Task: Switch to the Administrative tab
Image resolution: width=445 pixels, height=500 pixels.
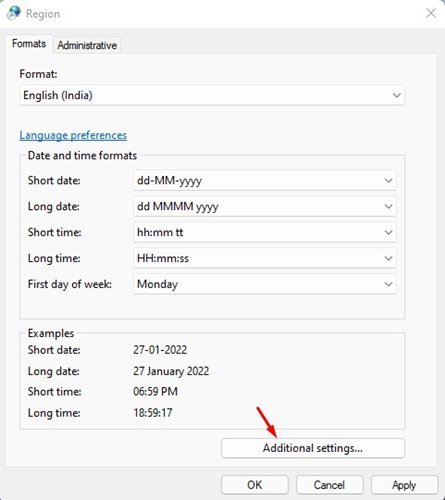Action: point(87,45)
